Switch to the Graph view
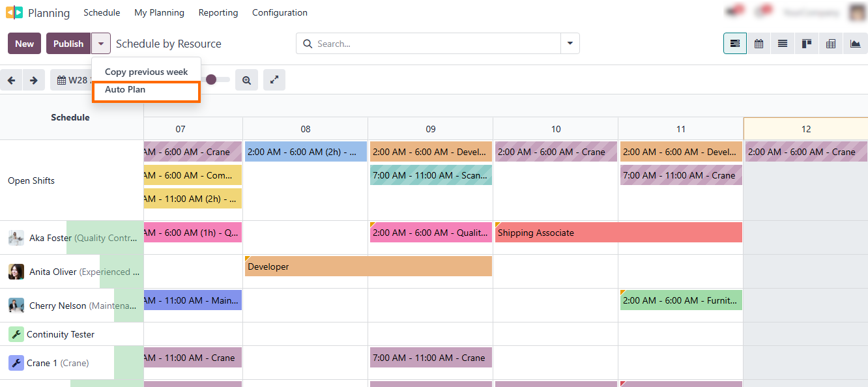Image resolution: width=868 pixels, height=387 pixels. point(854,43)
